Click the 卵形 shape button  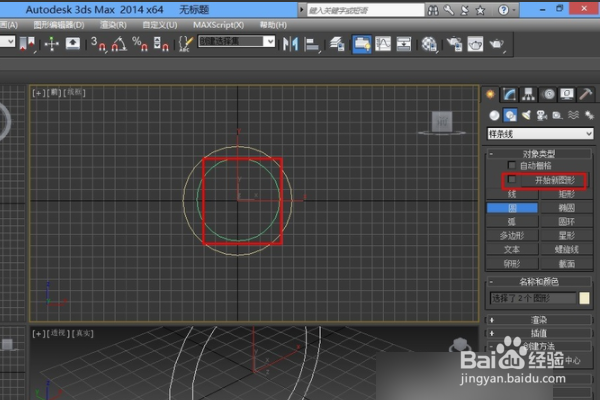pos(512,264)
